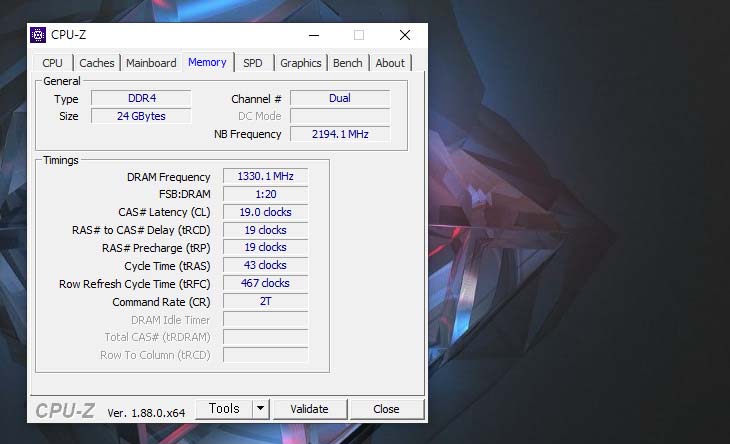
Task: Click the Ver. 1.88.0.x64 version text
Action: (146, 413)
